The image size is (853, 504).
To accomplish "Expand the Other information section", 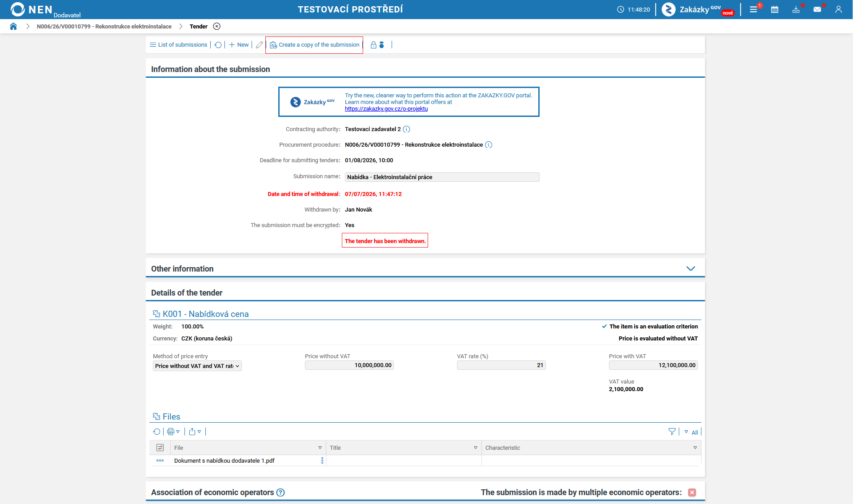I will click(690, 268).
